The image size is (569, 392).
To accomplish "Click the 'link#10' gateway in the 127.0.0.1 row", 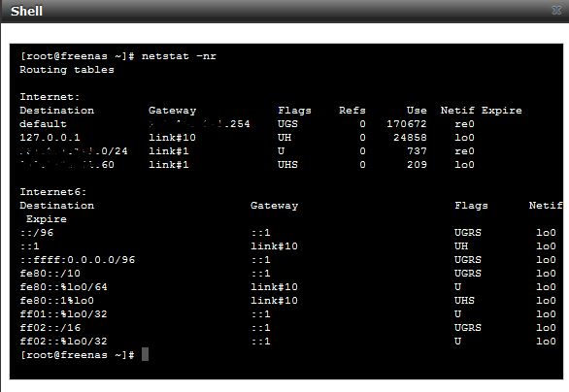I will (x=172, y=138).
